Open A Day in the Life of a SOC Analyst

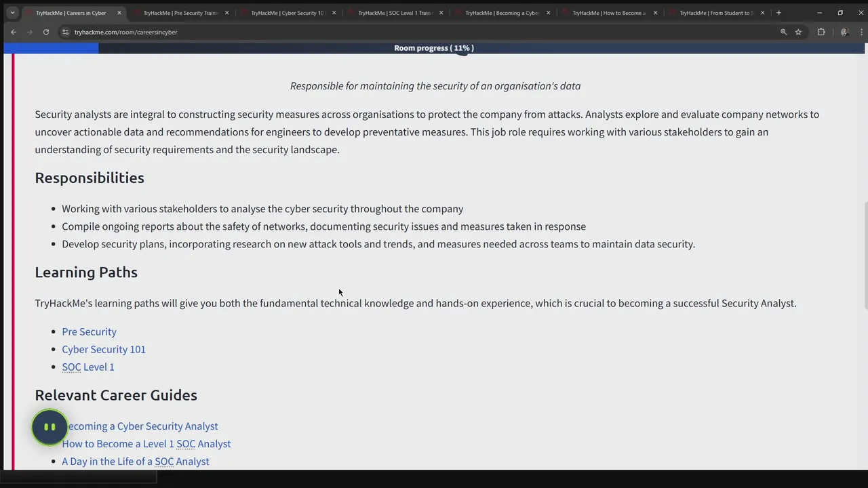pyautogui.click(x=136, y=462)
